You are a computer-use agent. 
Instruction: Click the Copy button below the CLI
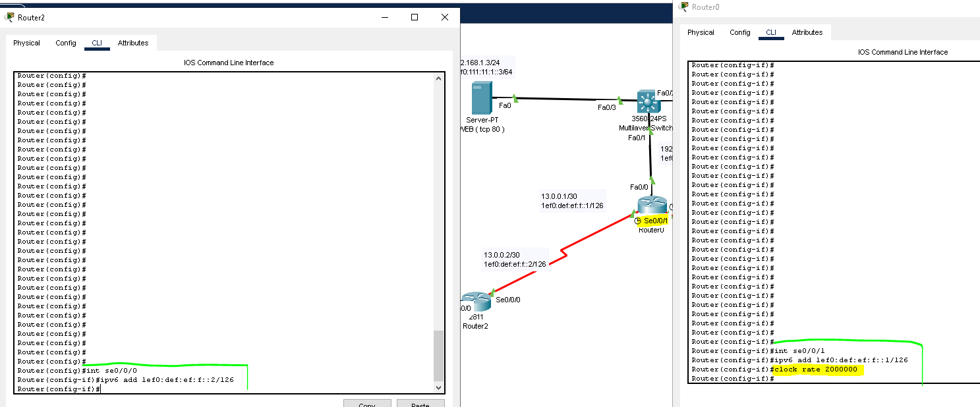pyautogui.click(x=367, y=404)
